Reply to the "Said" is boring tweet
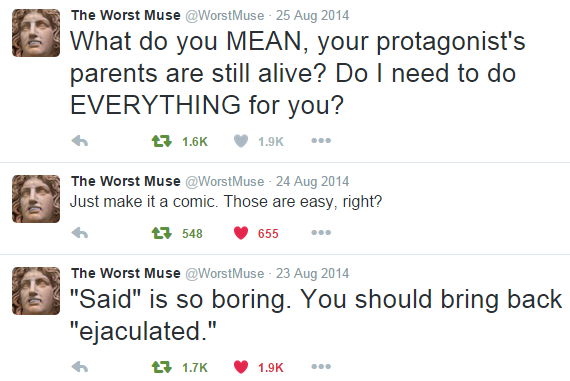Viewport: 570px width, 381px height. [x=80, y=367]
